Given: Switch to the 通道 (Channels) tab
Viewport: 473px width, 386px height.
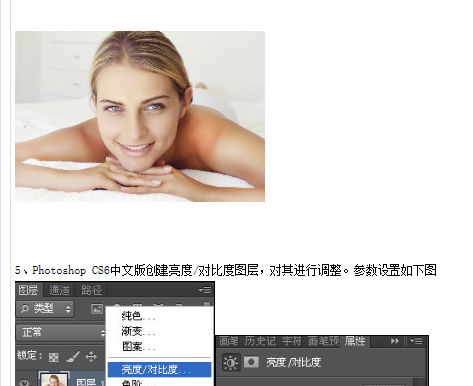Looking at the screenshot, I should (60, 290).
